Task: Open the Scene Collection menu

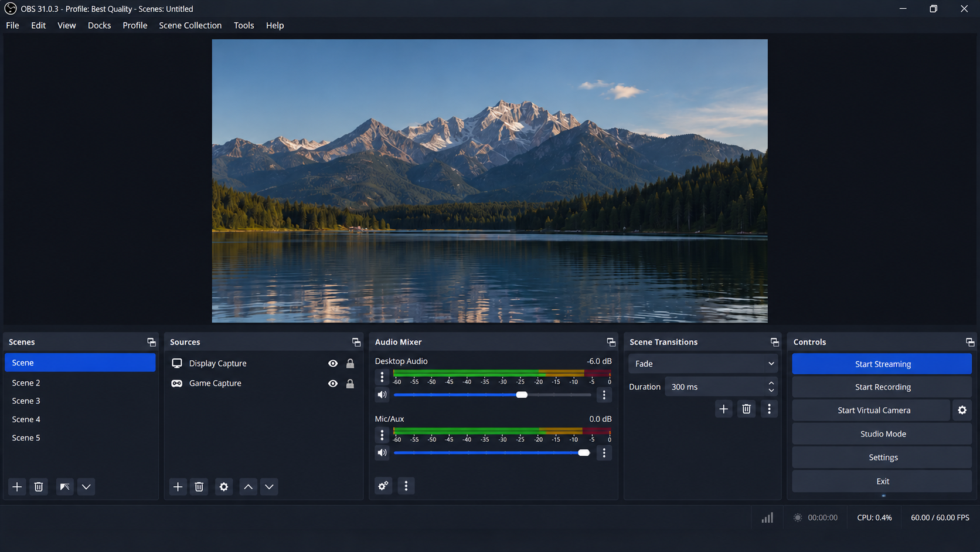Action: 190,25
